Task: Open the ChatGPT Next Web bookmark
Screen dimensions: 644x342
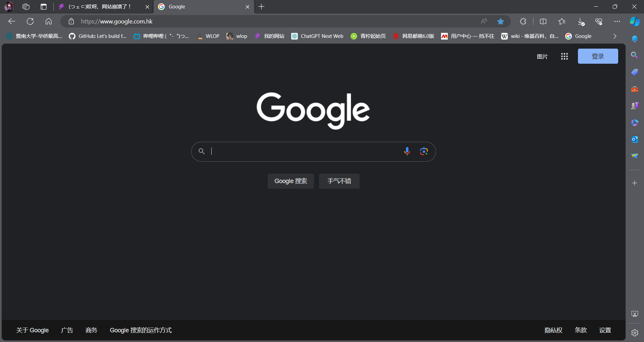Action: (x=317, y=36)
